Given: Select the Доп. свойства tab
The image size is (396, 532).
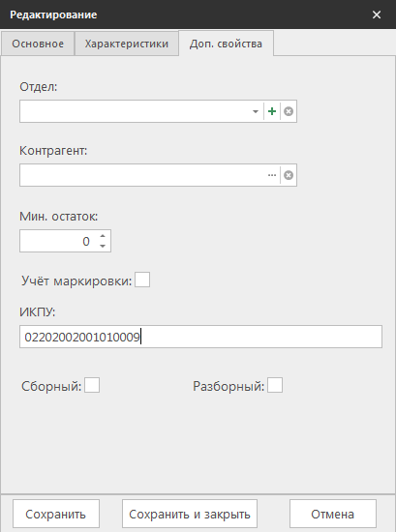Looking at the screenshot, I should pyautogui.click(x=226, y=44).
